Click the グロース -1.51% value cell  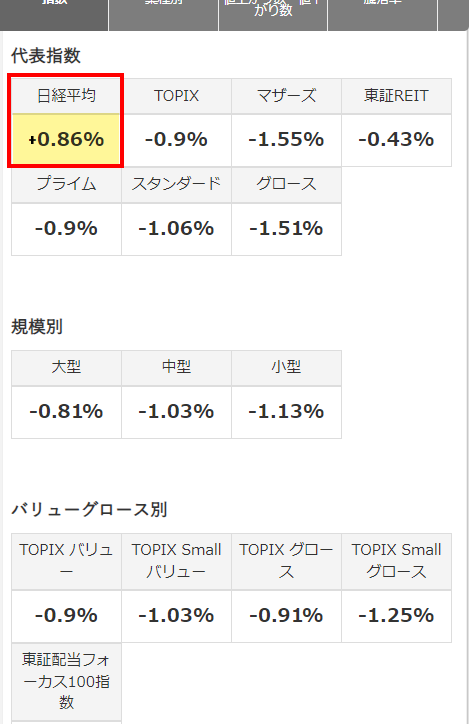point(286,229)
